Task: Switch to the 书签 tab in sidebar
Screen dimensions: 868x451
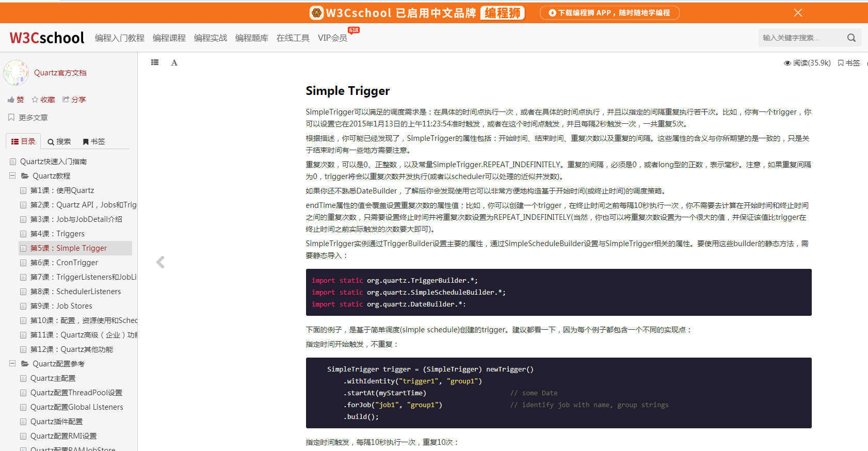Action: 94,141
